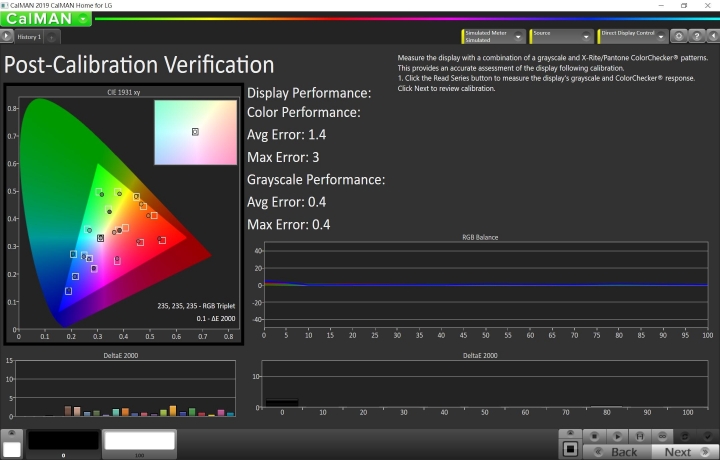
Task: Go to Next workflow step
Action: pyautogui.click(x=685, y=452)
